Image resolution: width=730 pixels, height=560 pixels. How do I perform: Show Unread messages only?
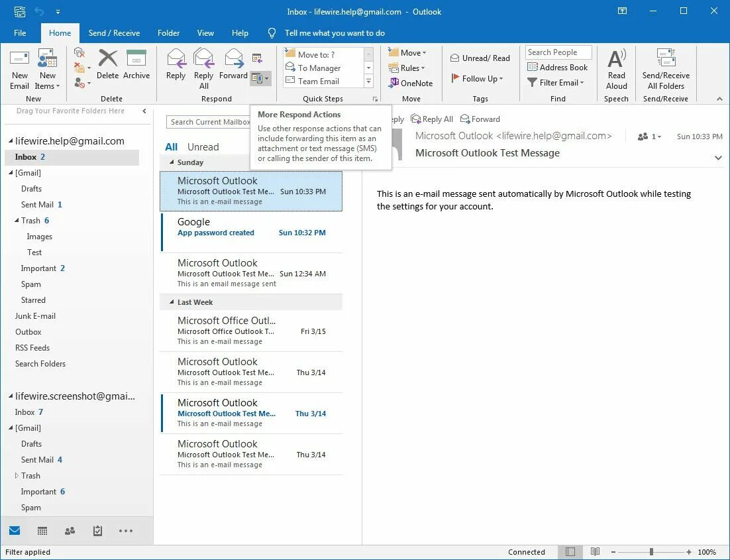(x=203, y=146)
